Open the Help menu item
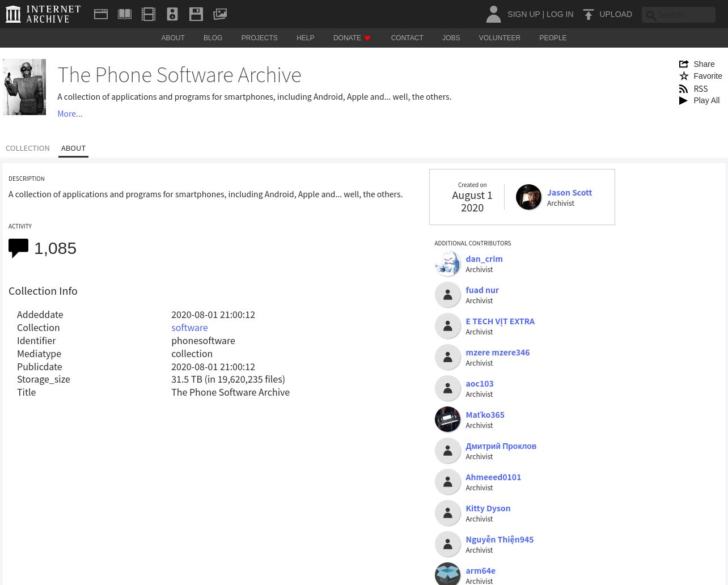Image resolution: width=728 pixels, height=585 pixels. click(x=305, y=38)
